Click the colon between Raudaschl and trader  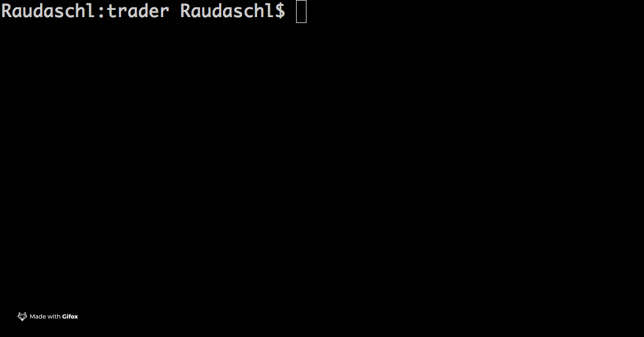point(101,13)
